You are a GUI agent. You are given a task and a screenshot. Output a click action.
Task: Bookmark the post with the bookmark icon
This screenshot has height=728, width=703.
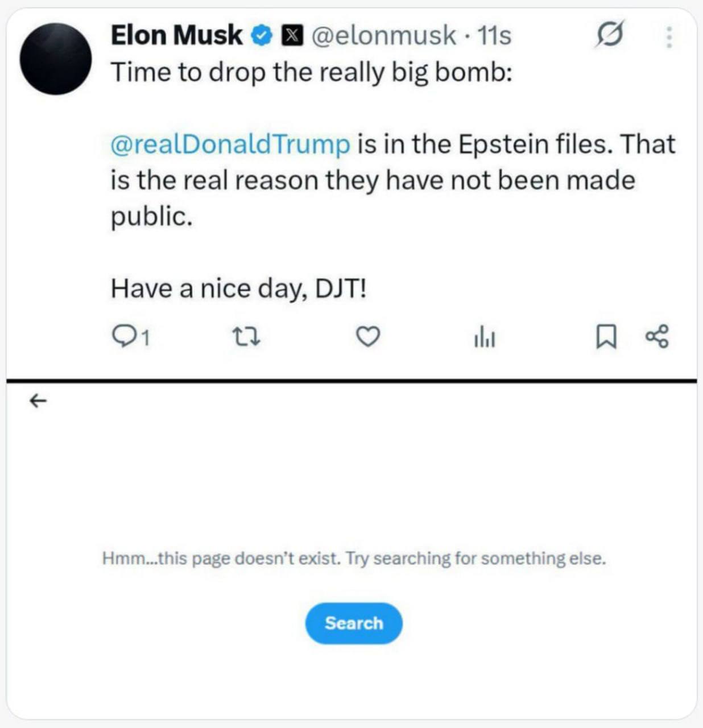pyautogui.click(x=606, y=337)
